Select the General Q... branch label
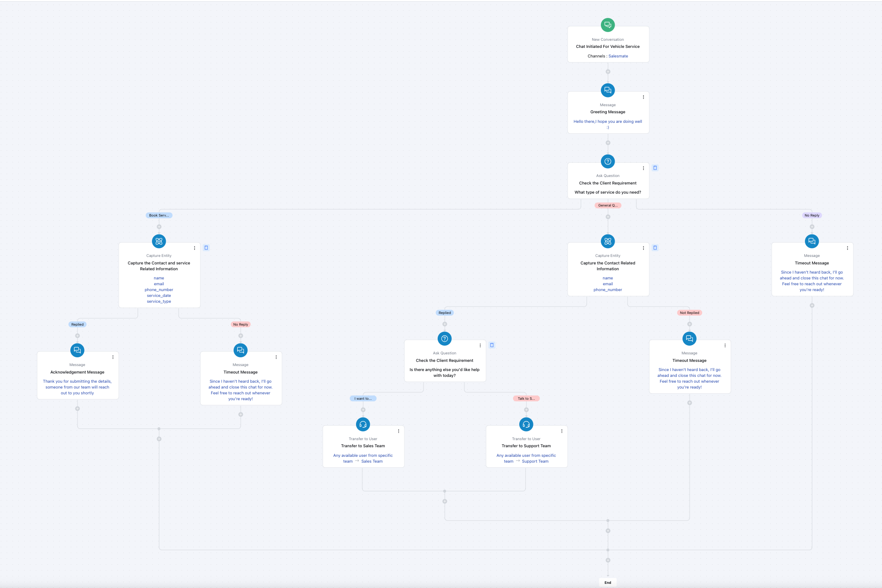882x588 pixels. pos(608,205)
